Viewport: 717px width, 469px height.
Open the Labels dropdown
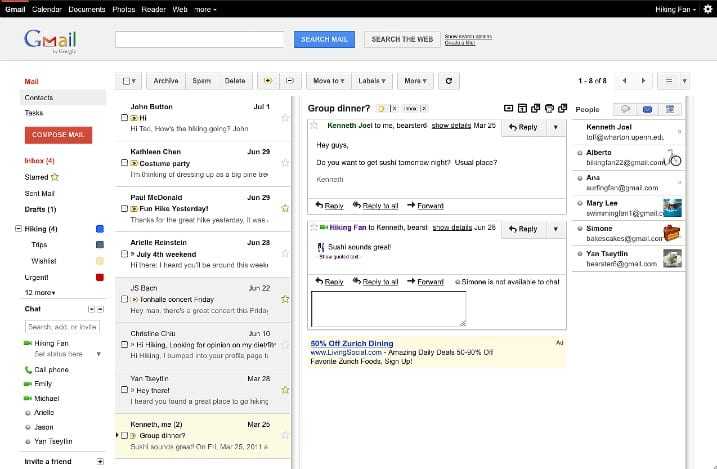tap(372, 81)
